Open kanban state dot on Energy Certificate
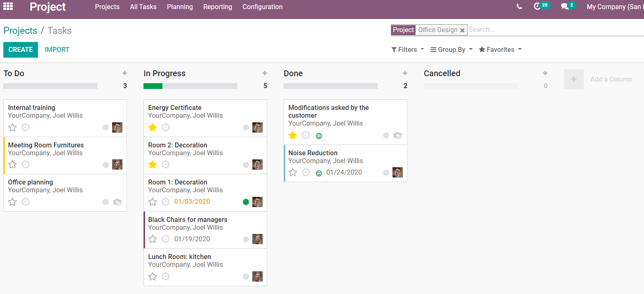Image resolution: width=644 pixels, height=294 pixels. click(246, 128)
